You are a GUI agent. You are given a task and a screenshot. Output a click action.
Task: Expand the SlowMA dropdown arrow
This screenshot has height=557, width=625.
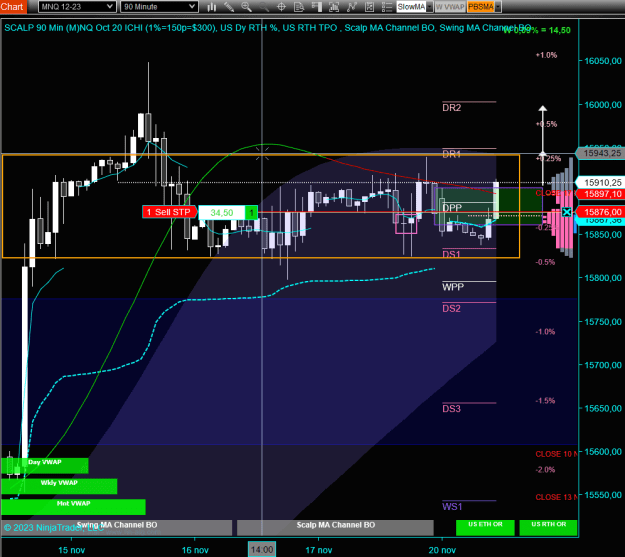pyautogui.click(x=429, y=7)
